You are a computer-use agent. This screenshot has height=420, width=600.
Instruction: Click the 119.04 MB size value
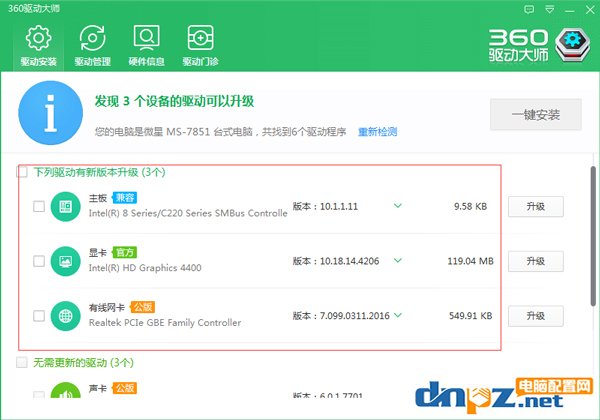point(470,261)
